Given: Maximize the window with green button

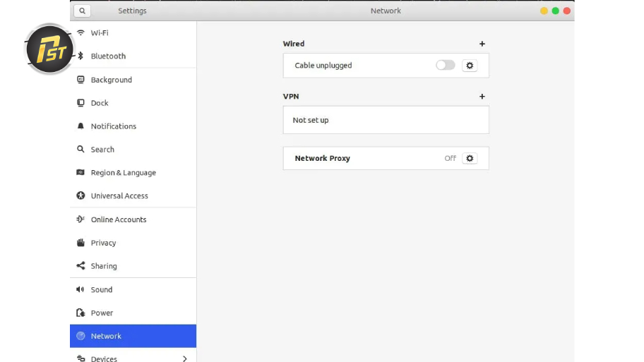Looking at the screenshot, I should (x=555, y=11).
